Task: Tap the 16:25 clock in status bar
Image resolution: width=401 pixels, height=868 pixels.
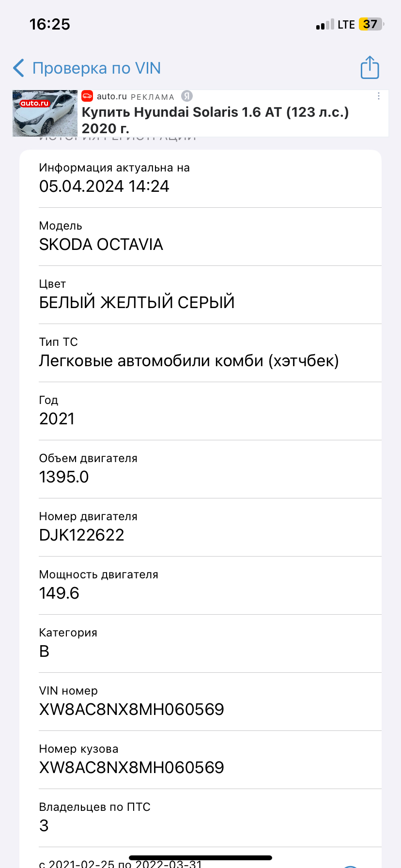Action: 50,24
